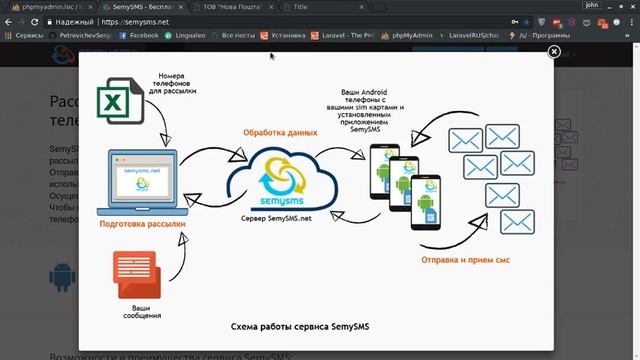The image size is (640, 360).
Task: Open the Сервисы apps bookmark
Action: click(x=24, y=36)
